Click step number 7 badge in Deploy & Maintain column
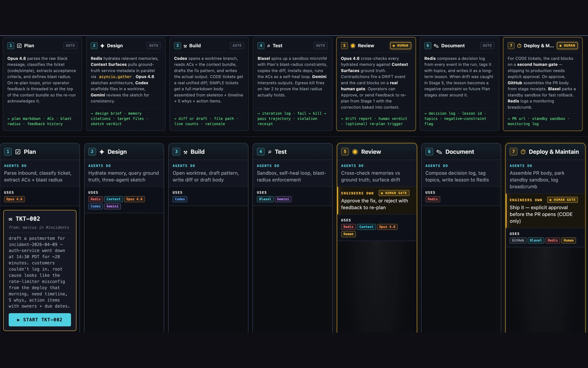 click(513, 152)
